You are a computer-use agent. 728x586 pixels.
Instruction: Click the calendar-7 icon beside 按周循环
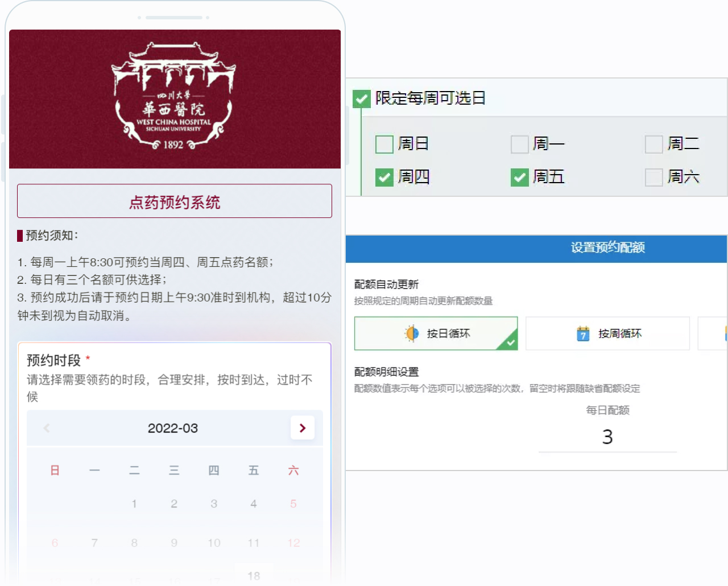(x=583, y=333)
